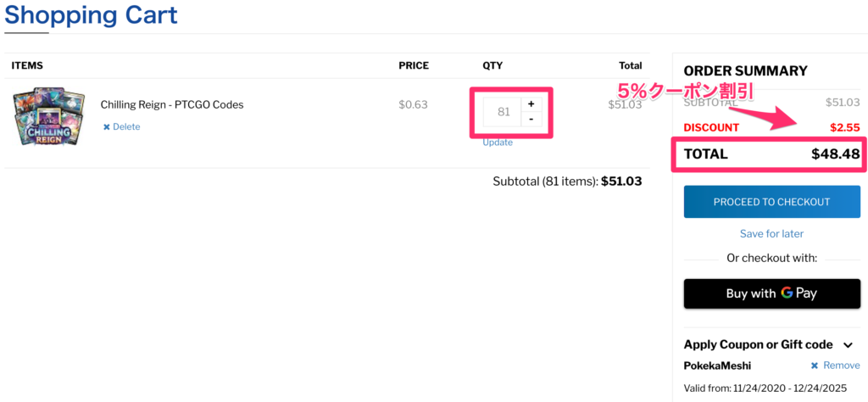Open the Chilling Reign product thumbnail

tap(48, 116)
